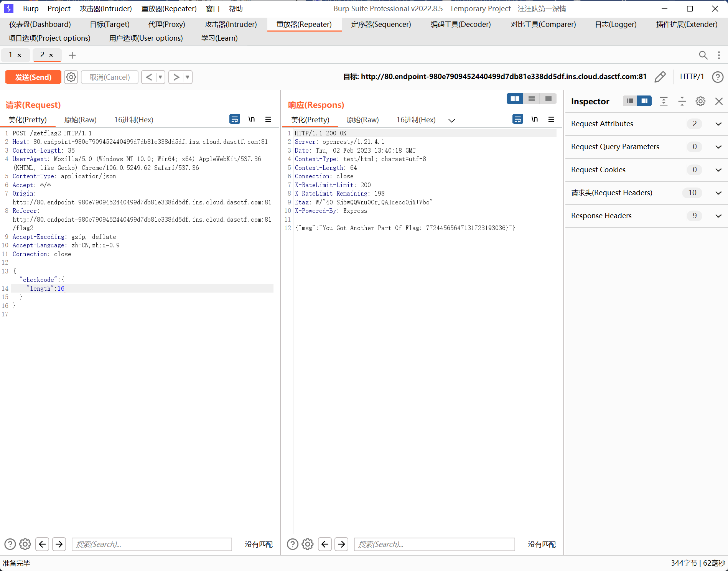Switch Response view to Hex
The image size is (728, 571).
coord(416,120)
